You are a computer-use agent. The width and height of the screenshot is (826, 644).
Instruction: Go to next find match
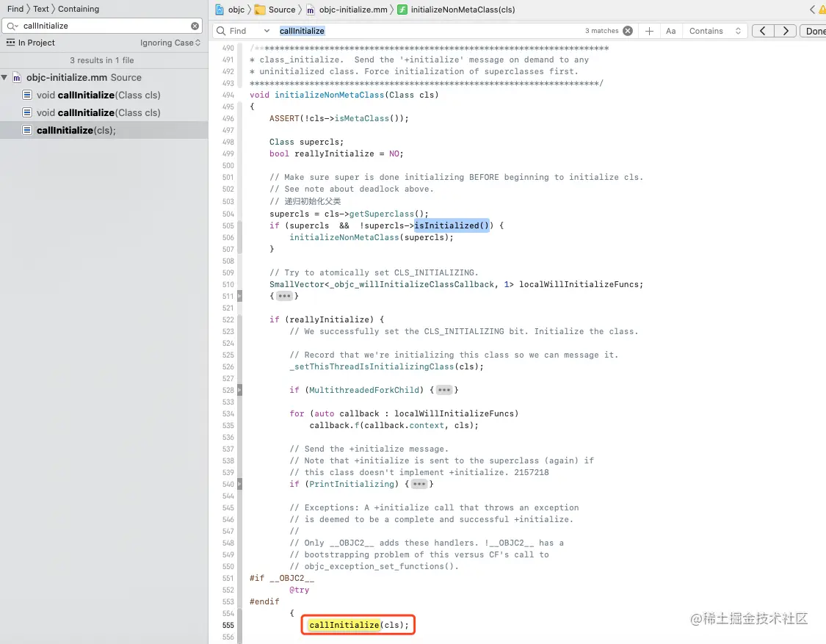pos(786,31)
